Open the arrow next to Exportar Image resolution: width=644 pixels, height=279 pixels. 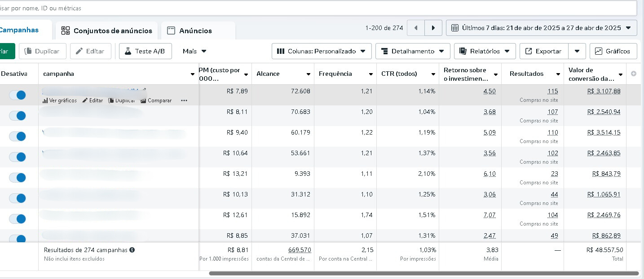577,51
